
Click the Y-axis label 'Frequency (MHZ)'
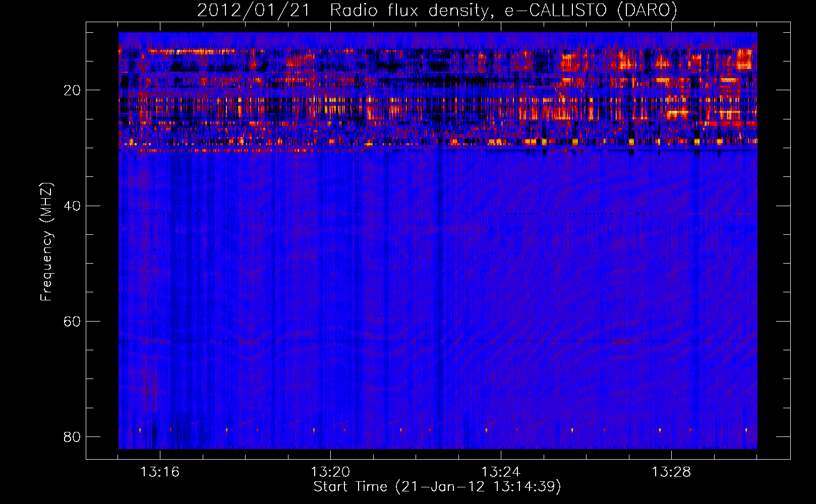click(x=46, y=242)
